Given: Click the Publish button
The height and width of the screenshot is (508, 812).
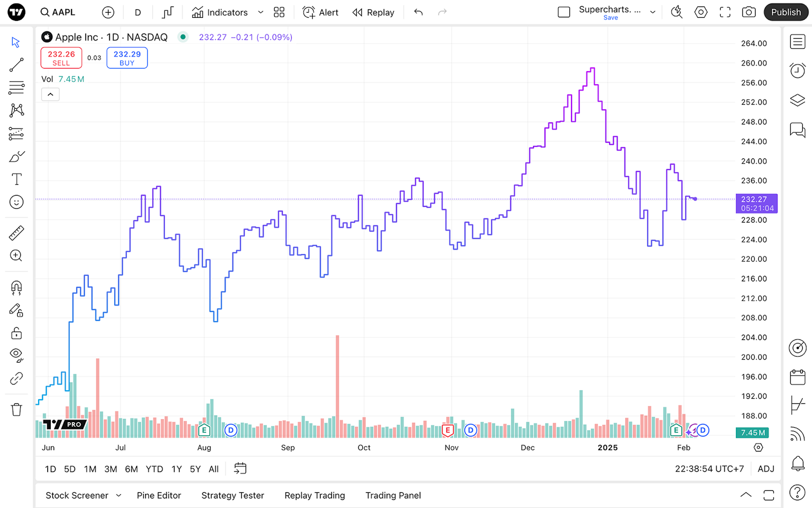Looking at the screenshot, I should click(786, 12).
